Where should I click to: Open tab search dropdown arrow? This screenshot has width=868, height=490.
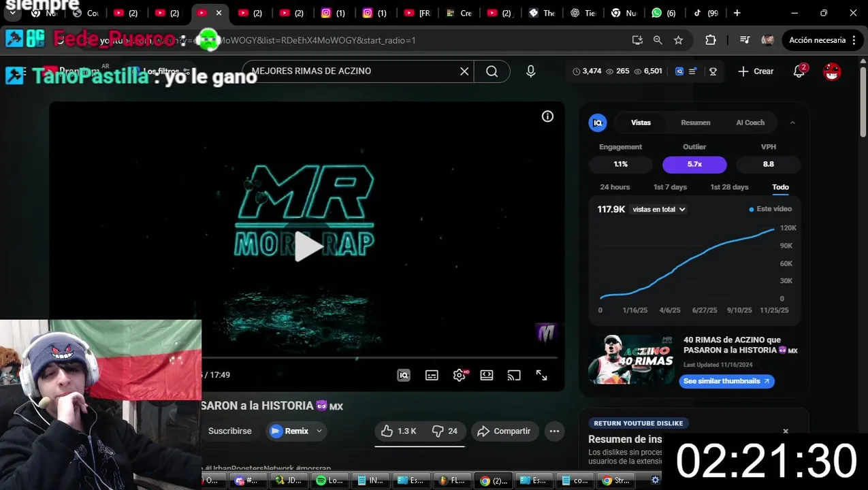point(12,13)
